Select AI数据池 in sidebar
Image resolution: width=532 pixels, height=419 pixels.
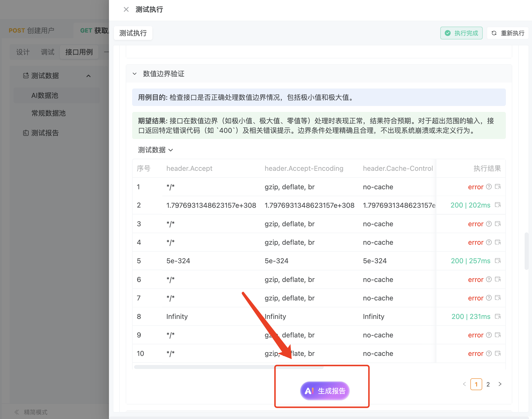(x=57, y=95)
